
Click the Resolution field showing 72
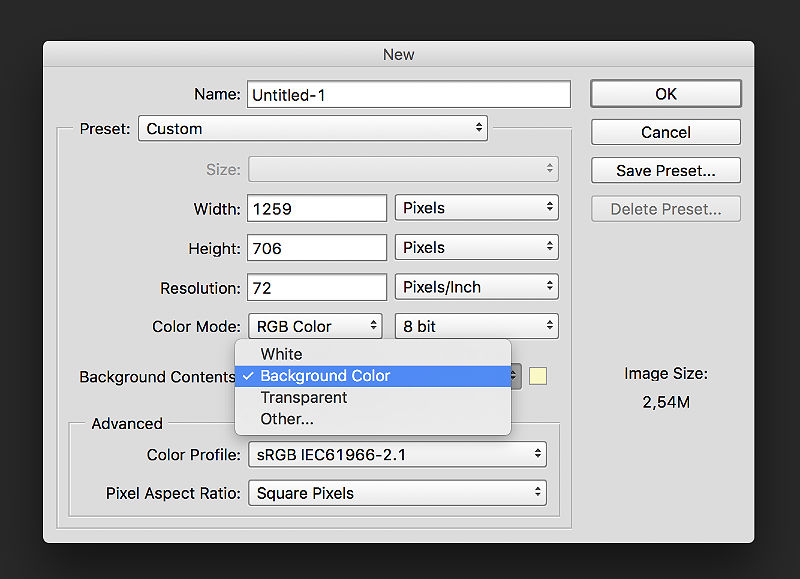click(317, 288)
